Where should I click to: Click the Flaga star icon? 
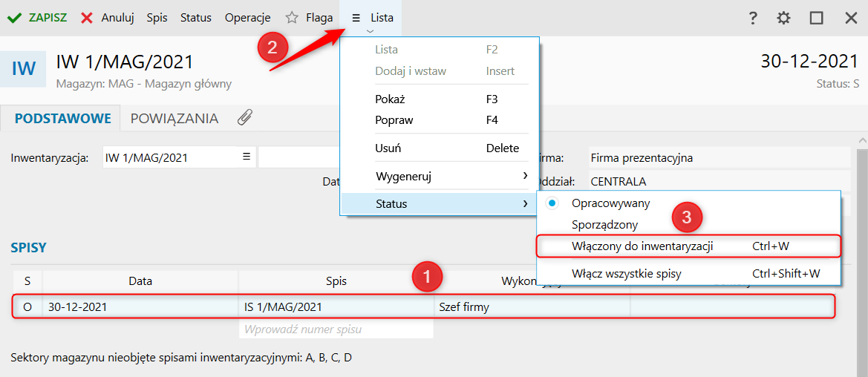(x=292, y=18)
